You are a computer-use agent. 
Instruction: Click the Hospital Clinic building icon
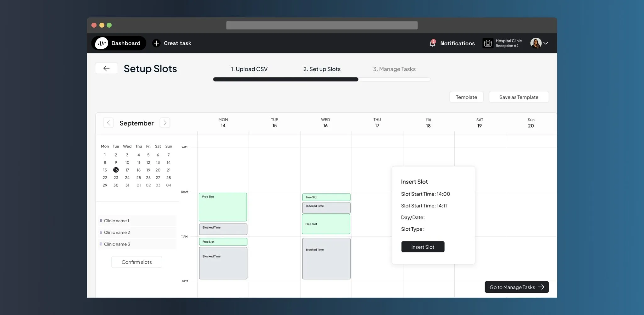tap(488, 43)
